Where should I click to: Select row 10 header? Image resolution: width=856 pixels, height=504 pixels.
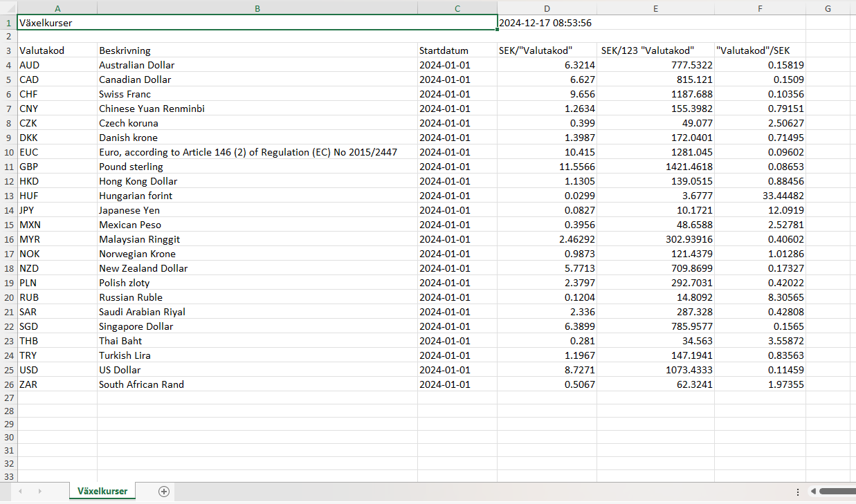click(x=8, y=152)
